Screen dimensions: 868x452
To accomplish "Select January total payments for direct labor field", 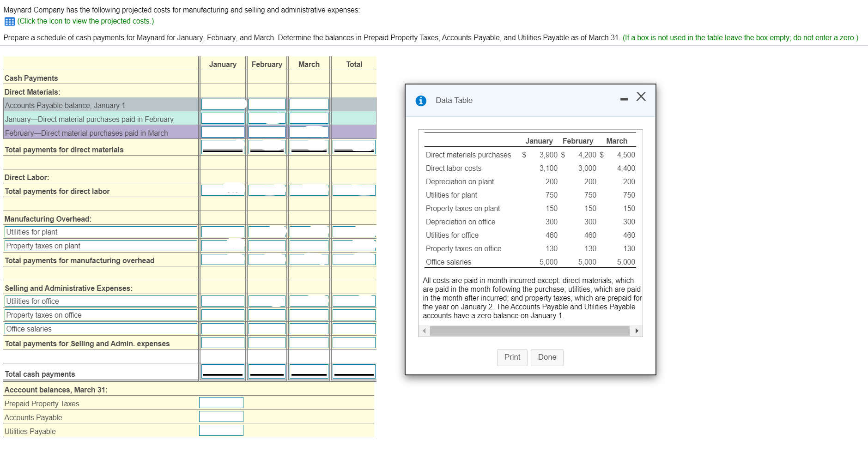I will pos(223,190).
